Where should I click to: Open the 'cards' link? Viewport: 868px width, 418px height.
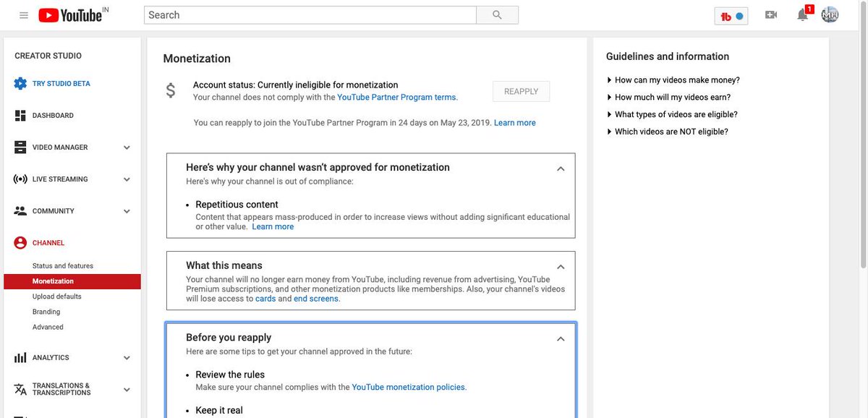[265, 299]
